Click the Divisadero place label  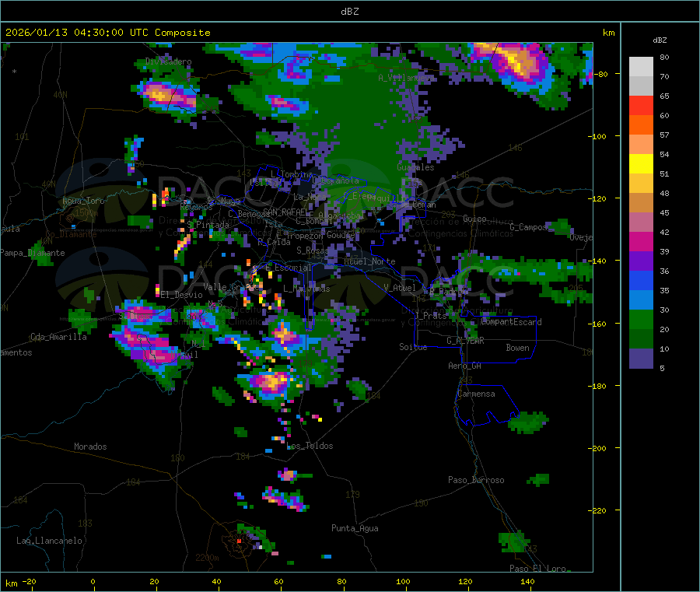pyautogui.click(x=168, y=61)
